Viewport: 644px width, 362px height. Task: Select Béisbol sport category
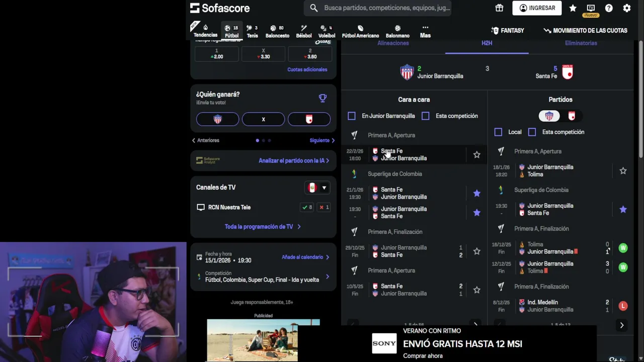tap(304, 31)
